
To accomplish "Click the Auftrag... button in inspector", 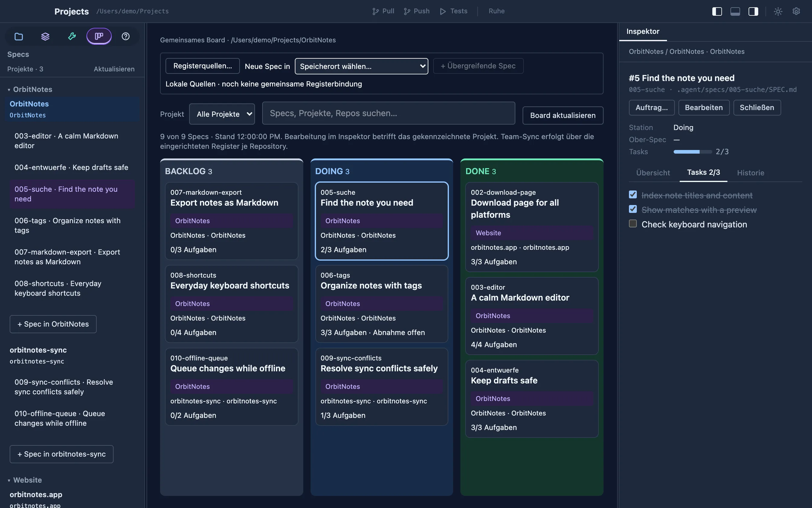I will tap(652, 108).
